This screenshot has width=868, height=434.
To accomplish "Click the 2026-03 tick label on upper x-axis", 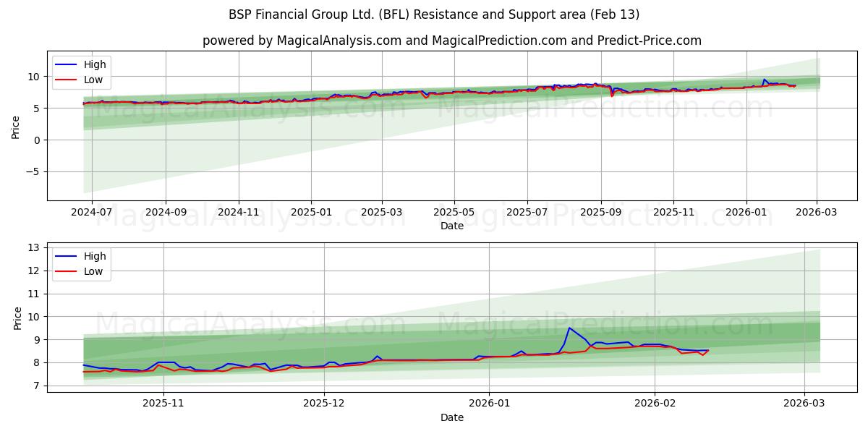I will pos(817,213).
